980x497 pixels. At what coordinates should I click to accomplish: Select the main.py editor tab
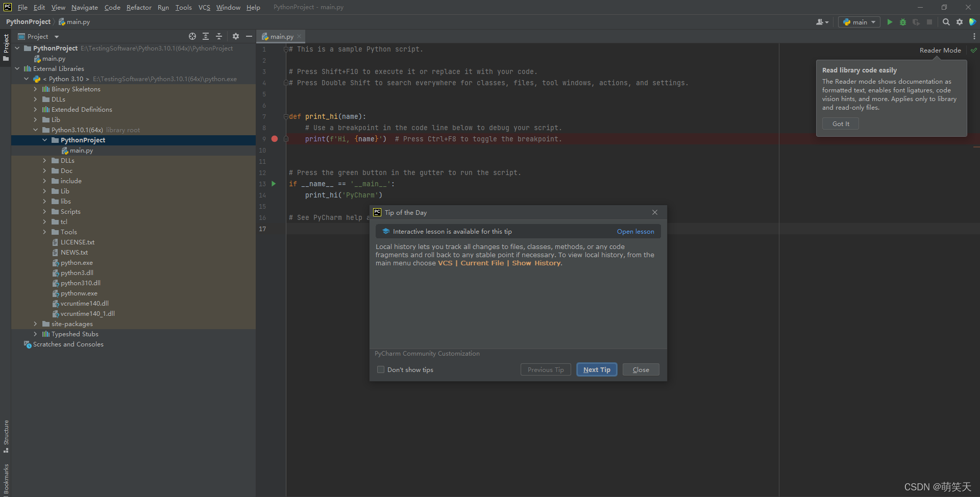[x=281, y=36]
